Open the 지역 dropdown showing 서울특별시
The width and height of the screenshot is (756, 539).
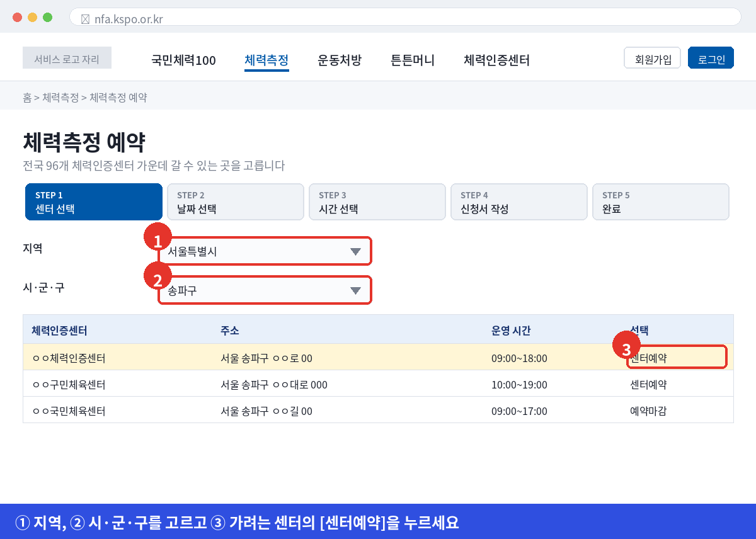click(265, 251)
